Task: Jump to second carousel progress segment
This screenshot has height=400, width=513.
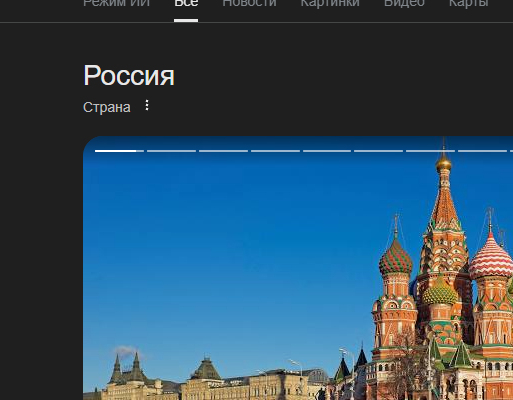Action: click(171, 151)
